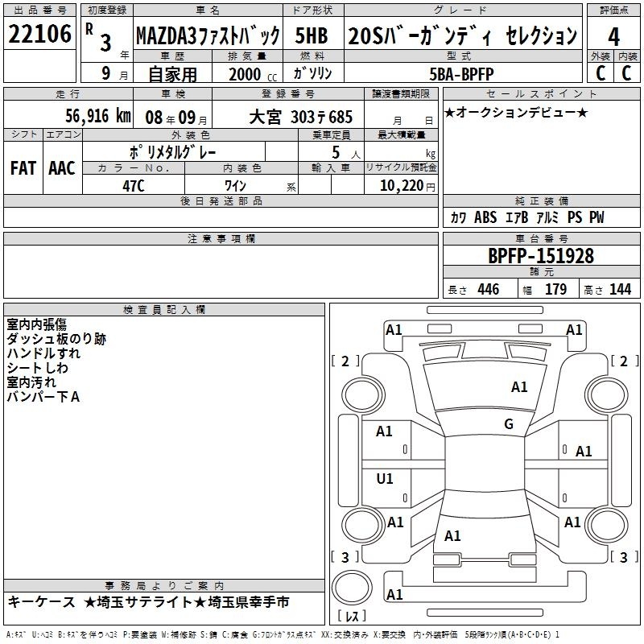The image size is (644, 644).
Task: Select the overall evaluation score 4
Action: [x=614, y=35]
